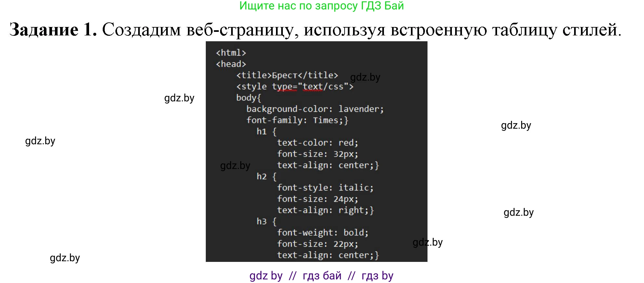
Task: Select 'background-color: lavender;' code line
Action: 315,109
